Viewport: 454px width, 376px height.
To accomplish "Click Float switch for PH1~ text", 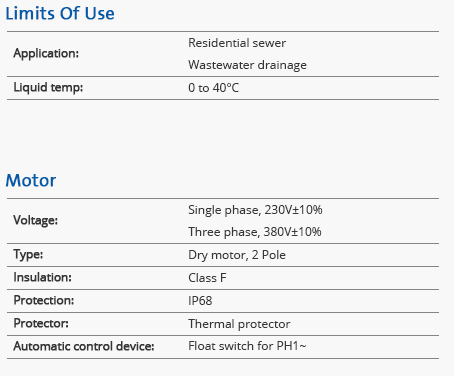I will [x=247, y=346].
